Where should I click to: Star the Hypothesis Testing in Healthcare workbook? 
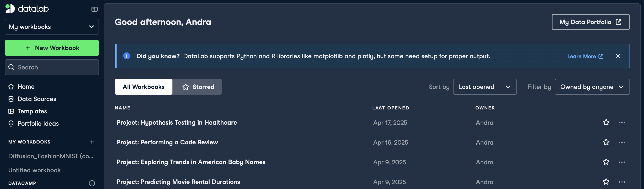(606, 122)
